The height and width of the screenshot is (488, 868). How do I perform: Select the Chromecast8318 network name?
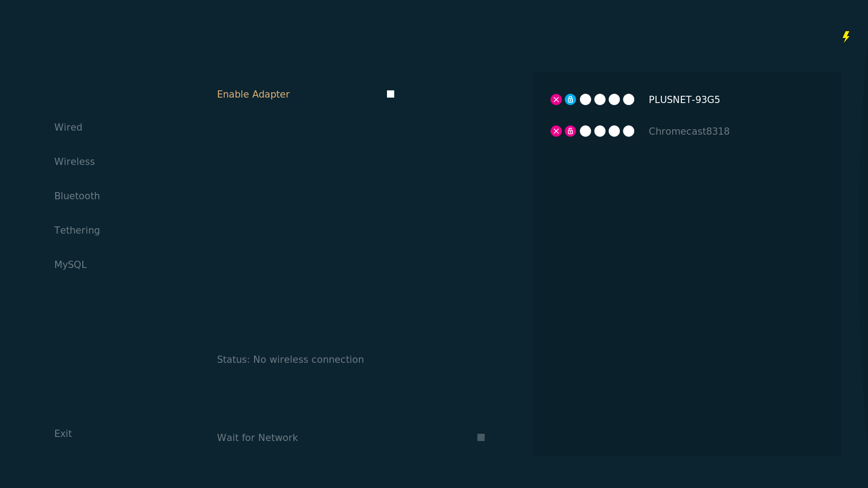[x=689, y=131]
